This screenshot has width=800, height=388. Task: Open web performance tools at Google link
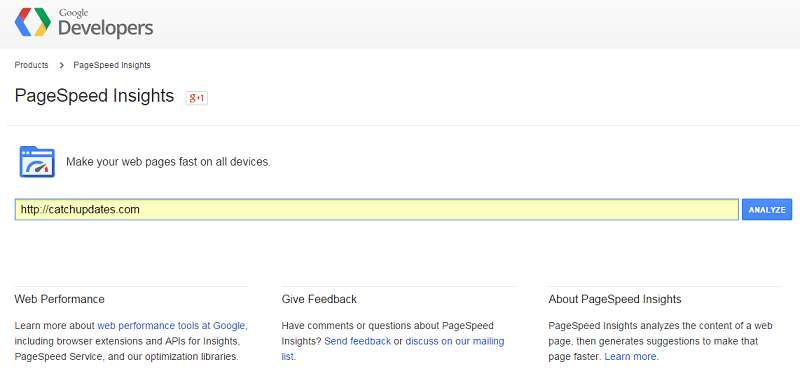pyautogui.click(x=172, y=325)
